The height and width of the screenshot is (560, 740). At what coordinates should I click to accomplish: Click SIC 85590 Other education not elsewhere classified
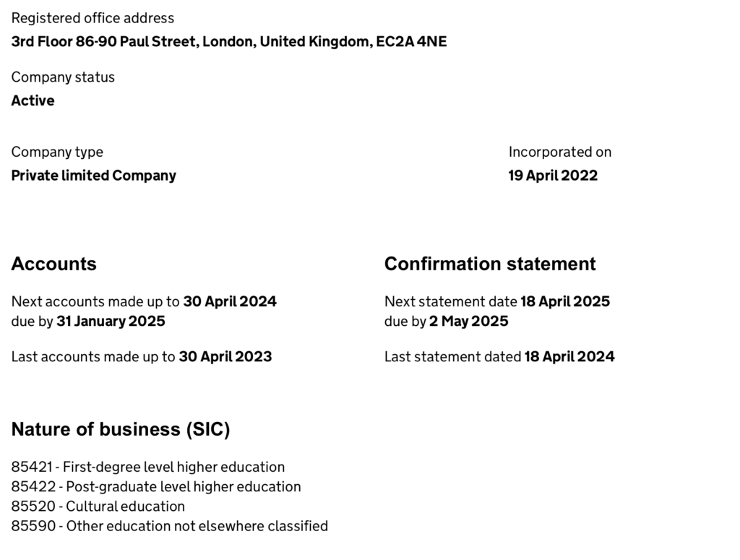pyautogui.click(x=169, y=526)
